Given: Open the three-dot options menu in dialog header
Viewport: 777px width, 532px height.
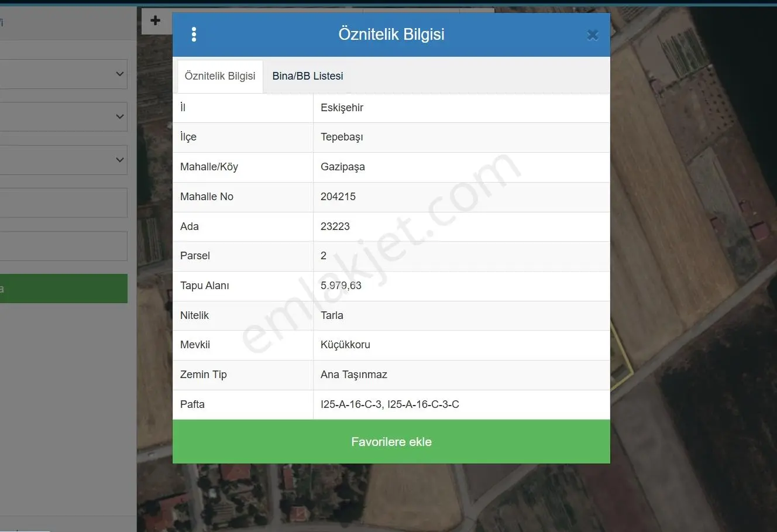Looking at the screenshot, I should pyautogui.click(x=194, y=35).
